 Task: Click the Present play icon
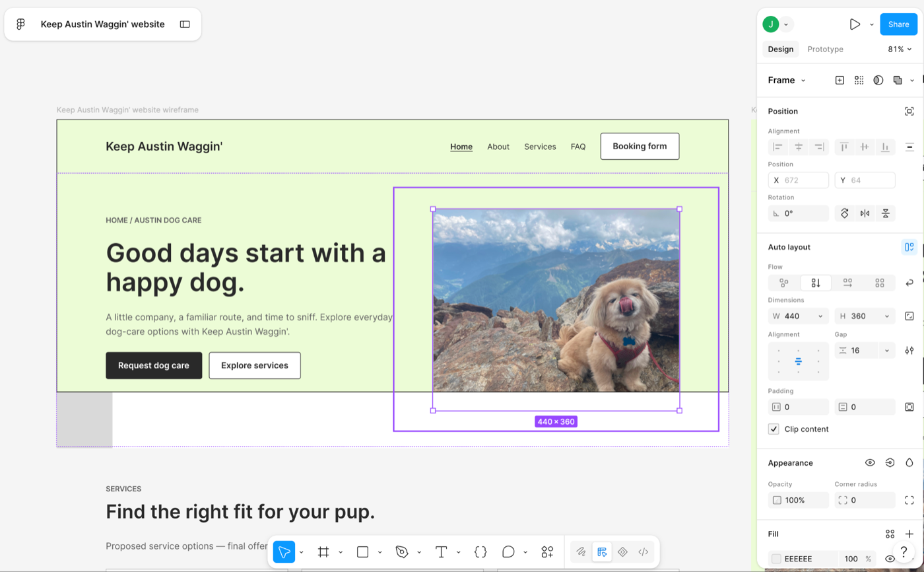[x=855, y=24]
